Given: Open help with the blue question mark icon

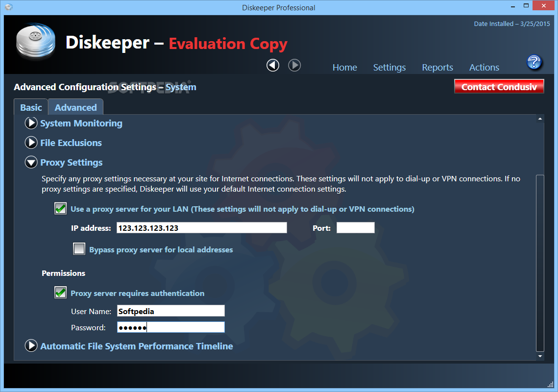Looking at the screenshot, I should tap(534, 63).
